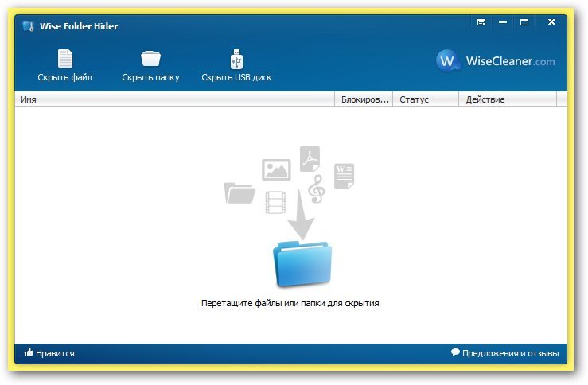Click the Блокиров... column header
The height and width of the screenshot is (385, 588).
pos(364,99)
